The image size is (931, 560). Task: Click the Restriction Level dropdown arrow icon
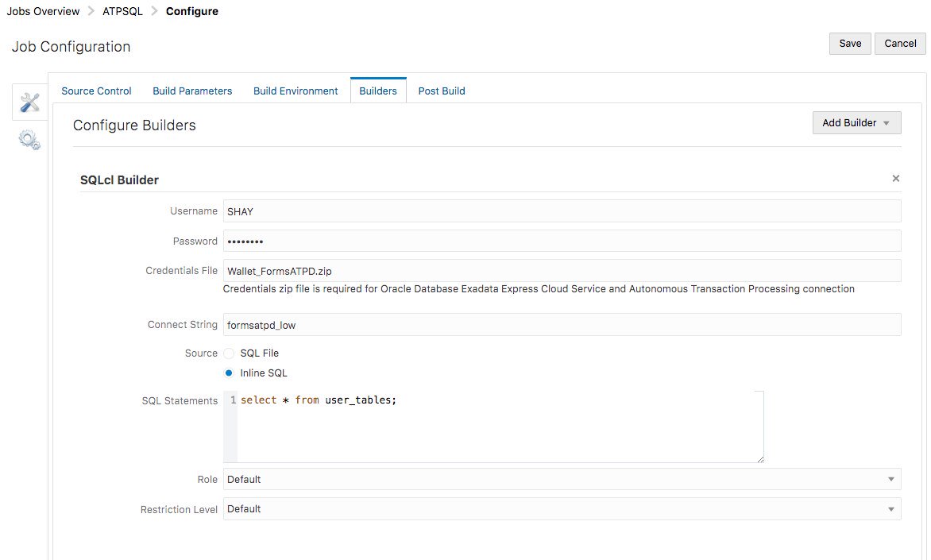(891, 508)
